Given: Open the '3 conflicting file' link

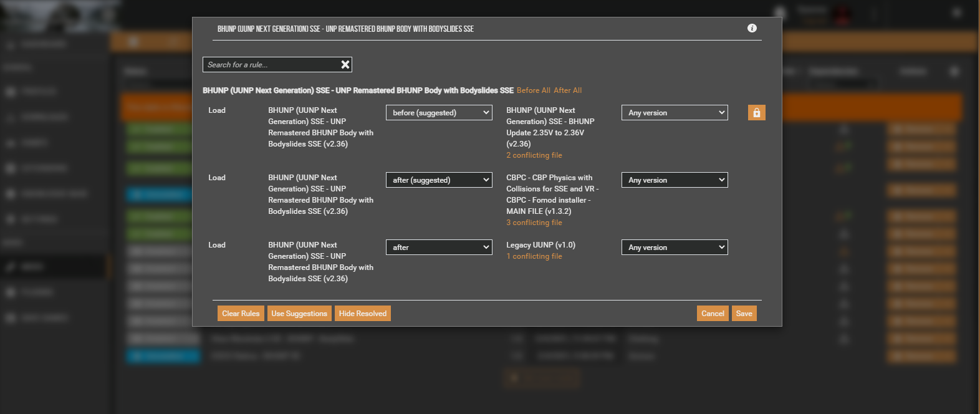Looking at the screenshot, I should (x=534, y=223).
